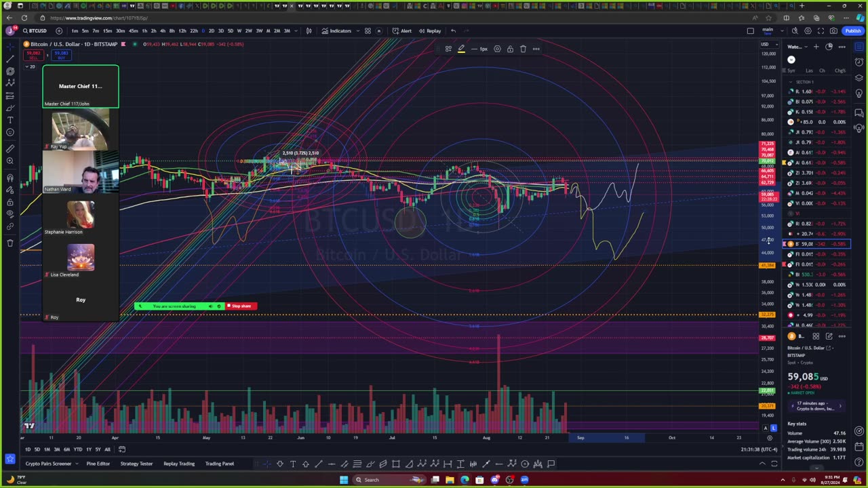Screen dimensions: 868x488
Task: Open the Trading Panel tab
Action: pos(220,464)
